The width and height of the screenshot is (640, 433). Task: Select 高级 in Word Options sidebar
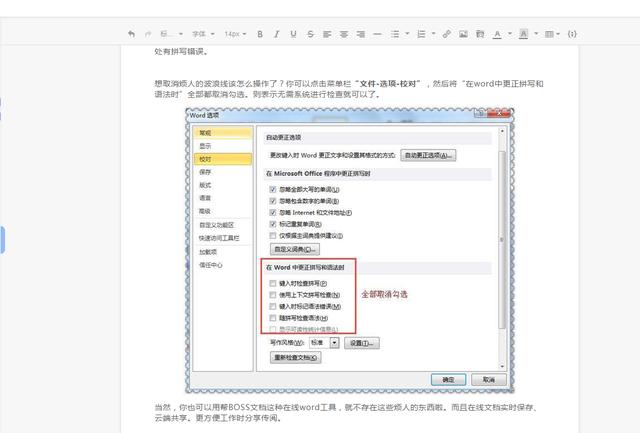[223, 211]
